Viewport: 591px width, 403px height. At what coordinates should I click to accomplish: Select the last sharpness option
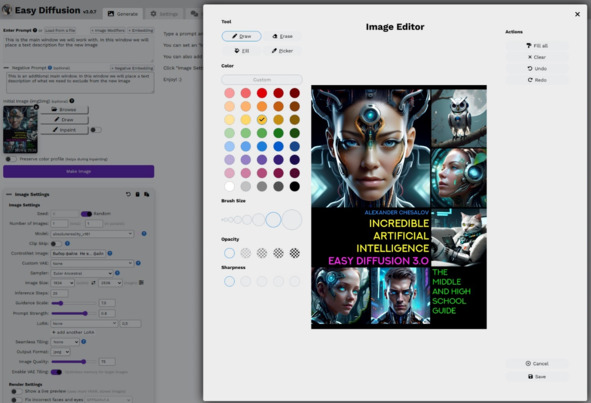tap(294, 281)
